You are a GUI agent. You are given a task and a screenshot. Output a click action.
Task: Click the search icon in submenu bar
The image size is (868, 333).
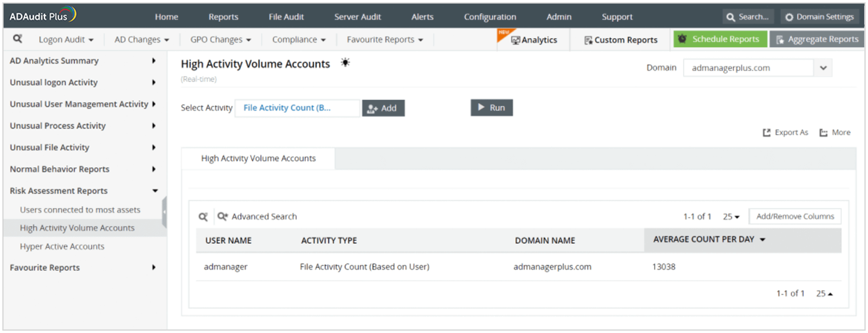(18, 39)
